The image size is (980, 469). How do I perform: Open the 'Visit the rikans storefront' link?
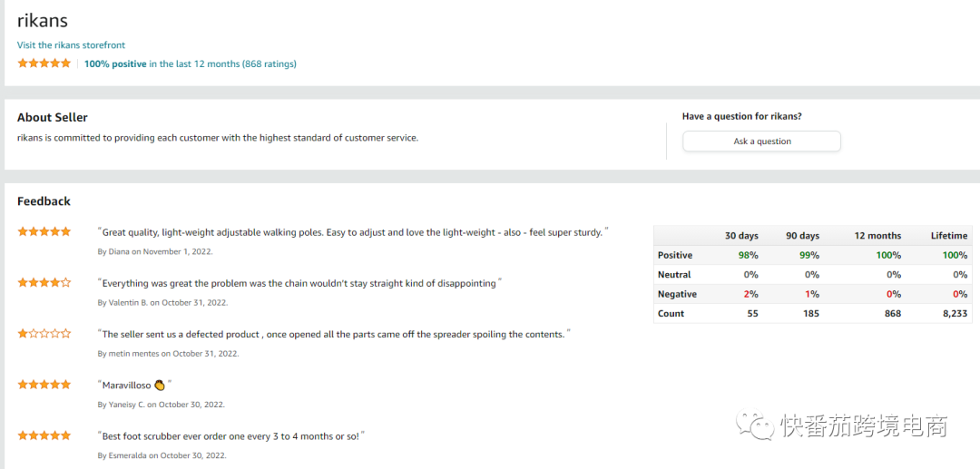point(72,45)
